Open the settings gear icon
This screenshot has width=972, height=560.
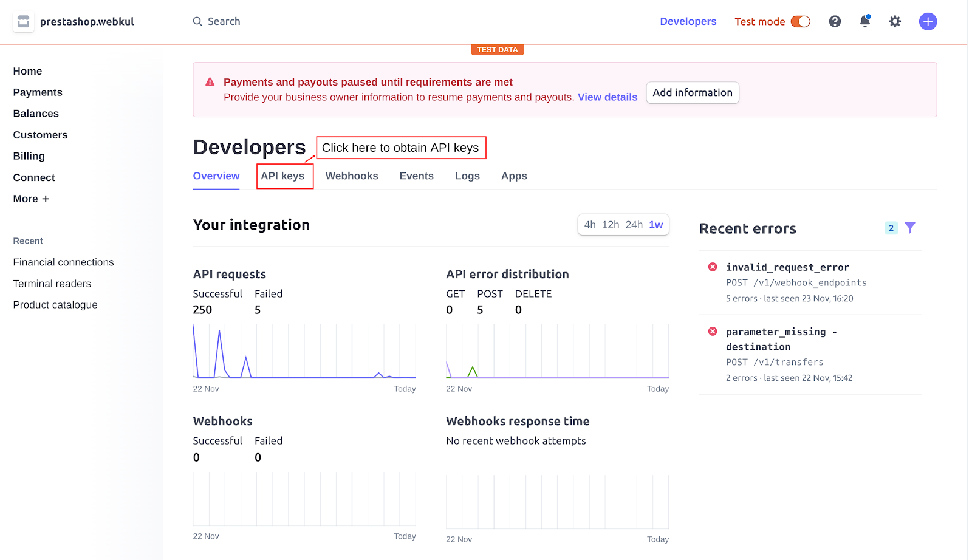(x=895, y=21)
